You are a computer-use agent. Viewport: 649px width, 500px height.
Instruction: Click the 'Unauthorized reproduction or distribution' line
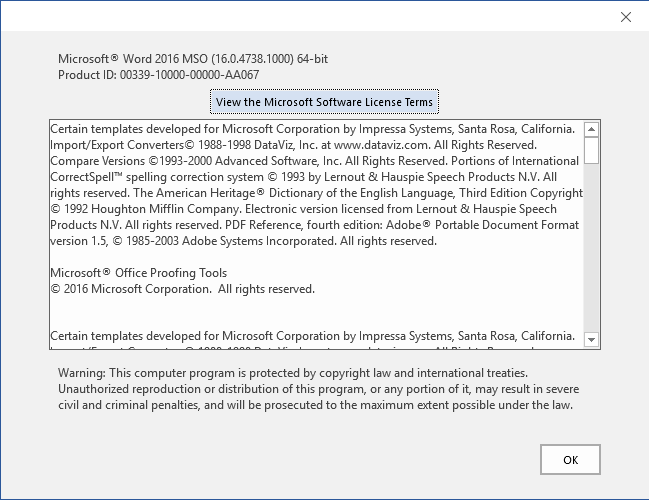[318, 389]
